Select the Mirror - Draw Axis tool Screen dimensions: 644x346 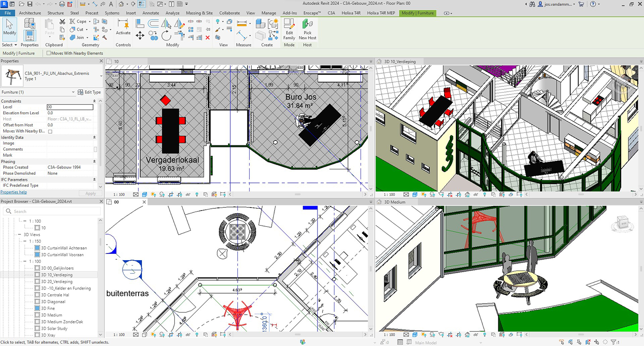point(179,23)
